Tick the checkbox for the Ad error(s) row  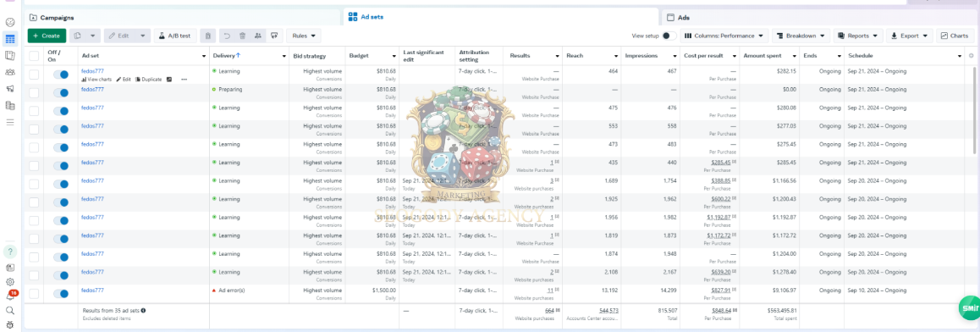(x=34, y=293)
